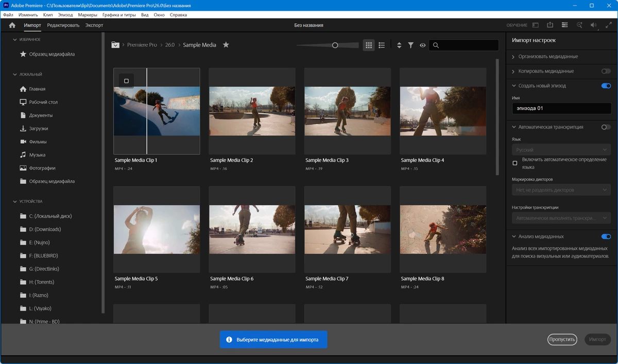Toggle Анализ медиаданных switch

(606, 237)
